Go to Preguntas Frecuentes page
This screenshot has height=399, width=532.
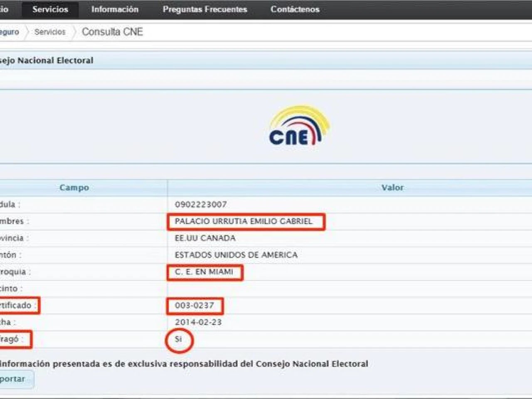[x=204, y=9]
